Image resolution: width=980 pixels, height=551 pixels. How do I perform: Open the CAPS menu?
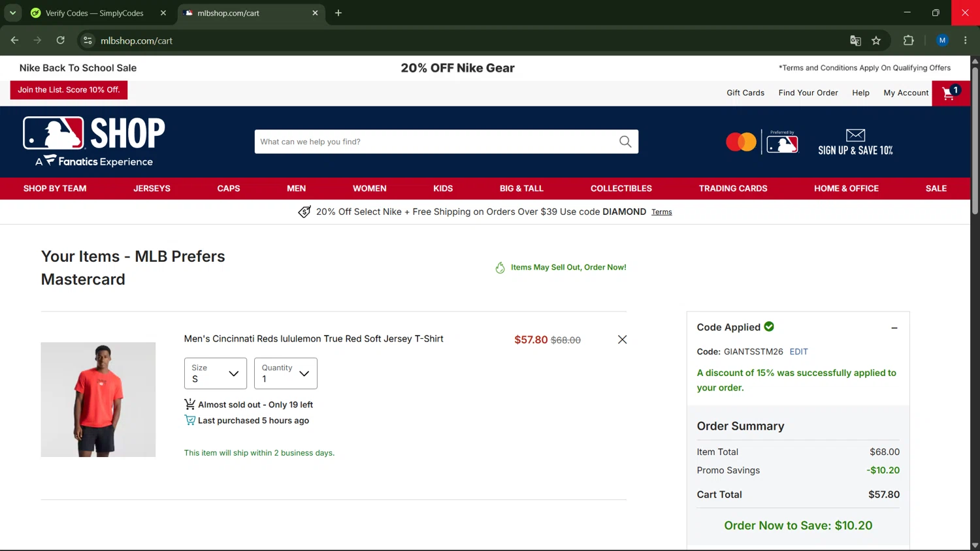229,189
